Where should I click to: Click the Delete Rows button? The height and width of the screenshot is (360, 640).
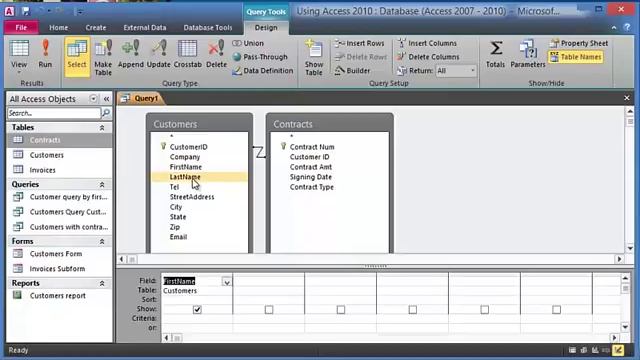coord(361,57)
